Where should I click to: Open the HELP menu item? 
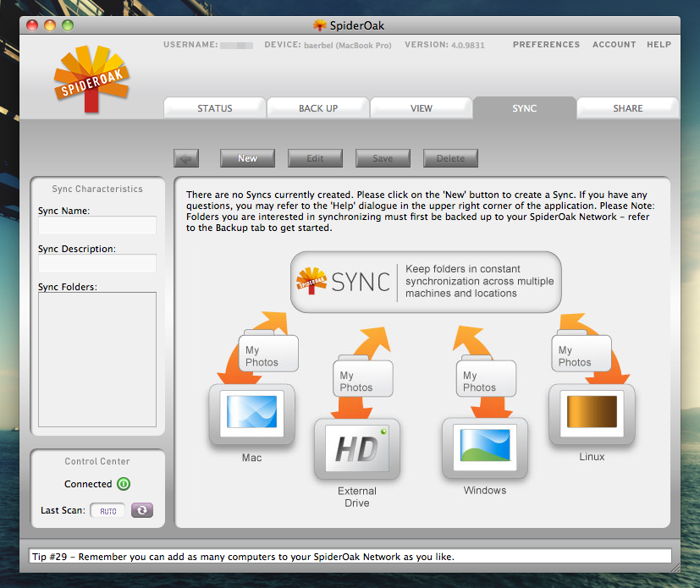pos(659,45)
